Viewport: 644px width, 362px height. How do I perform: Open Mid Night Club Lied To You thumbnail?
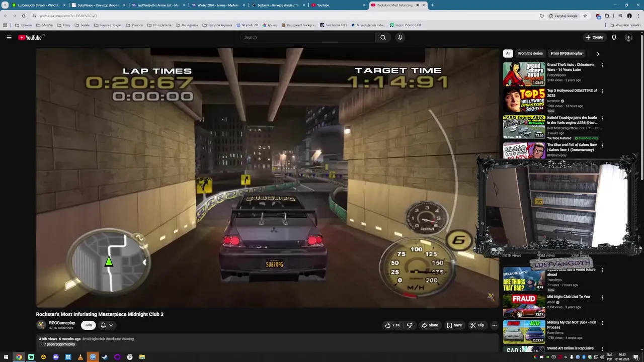[x=524, y=306]
